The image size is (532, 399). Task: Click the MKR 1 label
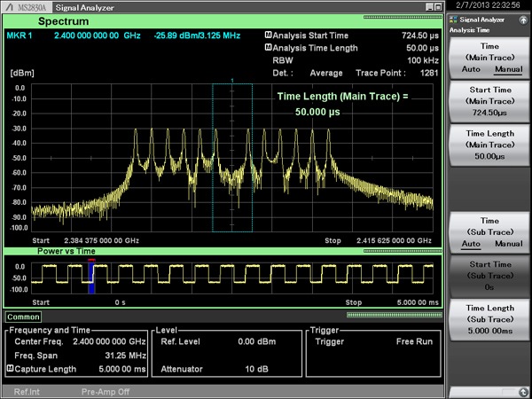pos(20,35)
